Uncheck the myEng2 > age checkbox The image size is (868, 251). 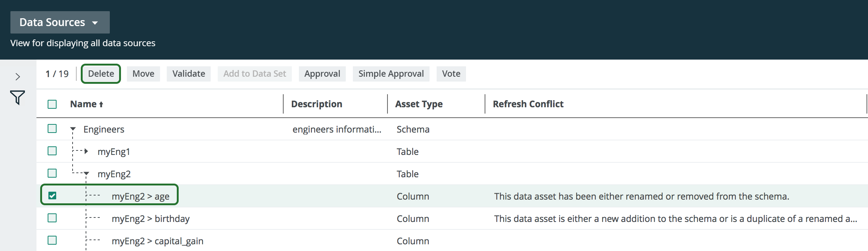52,196
